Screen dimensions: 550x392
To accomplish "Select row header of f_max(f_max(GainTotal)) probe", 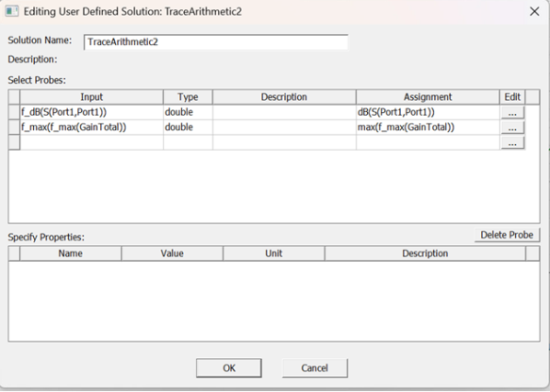I will (x=14, y=127).
